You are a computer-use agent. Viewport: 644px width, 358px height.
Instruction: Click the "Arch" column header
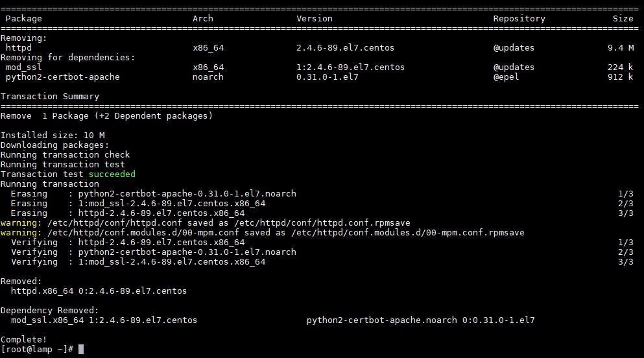[203, 18]
